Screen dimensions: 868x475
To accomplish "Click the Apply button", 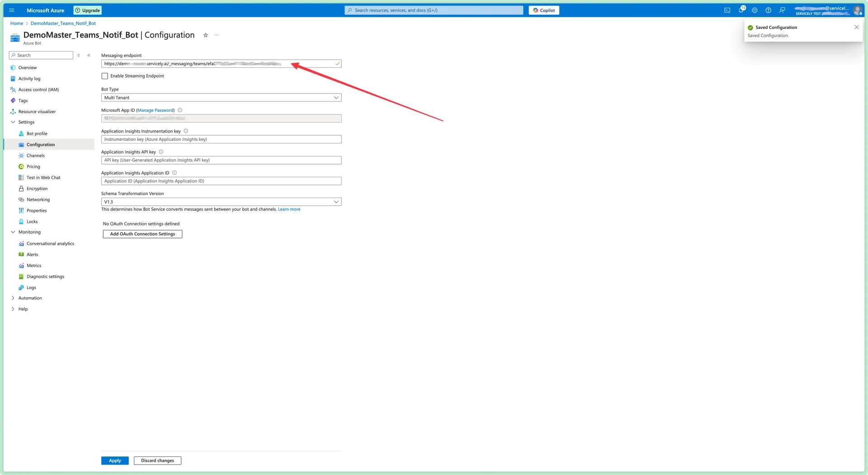I will pos(115,461).
